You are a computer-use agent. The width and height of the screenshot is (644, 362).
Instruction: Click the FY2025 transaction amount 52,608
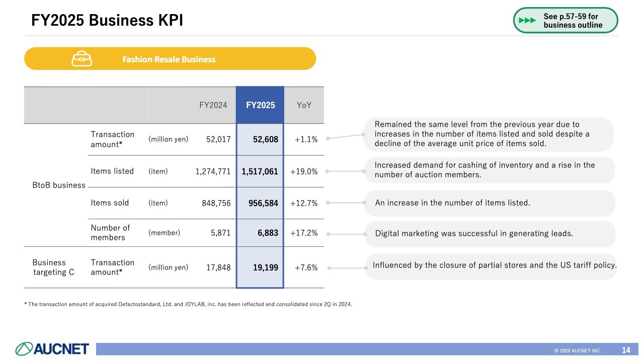pyautogui.click(x=265, y=139)
